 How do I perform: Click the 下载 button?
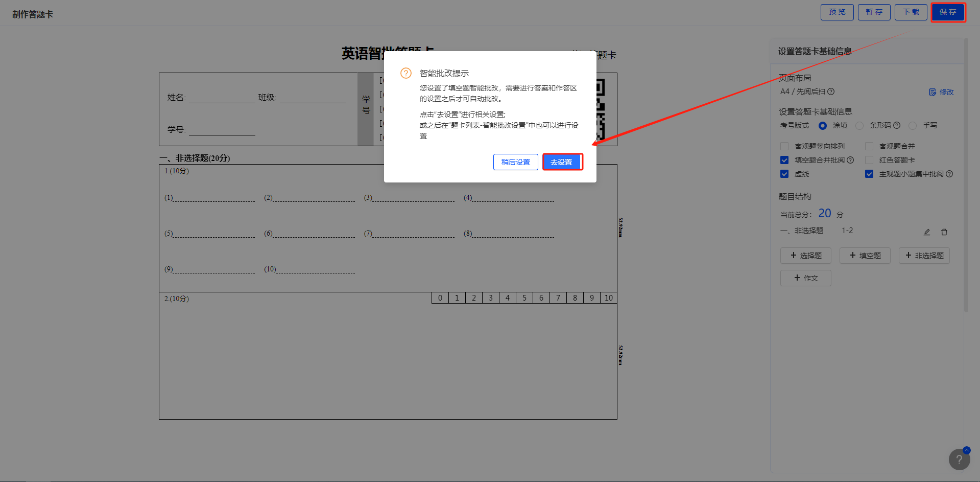(x=911, y=12)
